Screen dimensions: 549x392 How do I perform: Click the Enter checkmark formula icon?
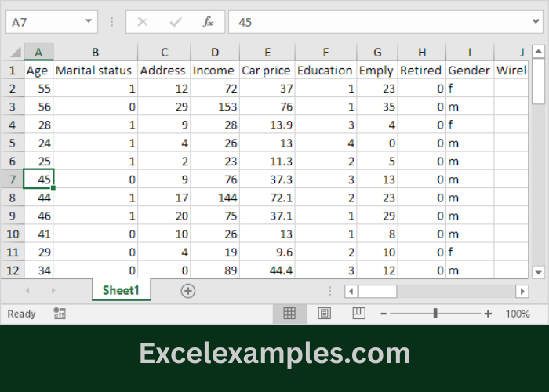[175, 22]
